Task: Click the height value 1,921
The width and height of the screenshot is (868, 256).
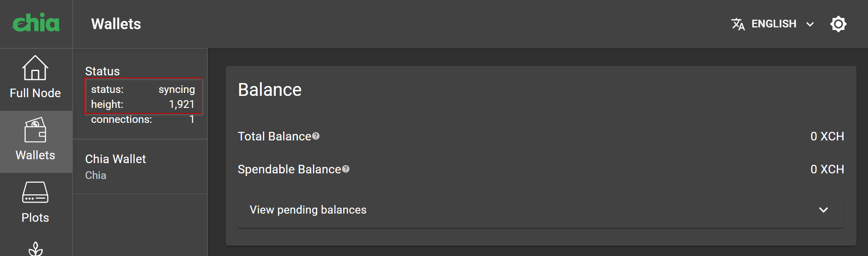Action: [x=182, y=104]
